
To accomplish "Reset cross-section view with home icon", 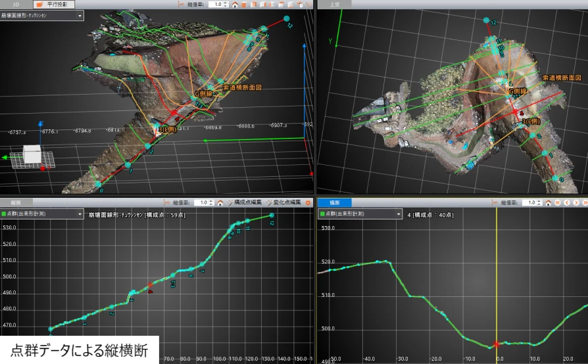I will tap(547, 203).
